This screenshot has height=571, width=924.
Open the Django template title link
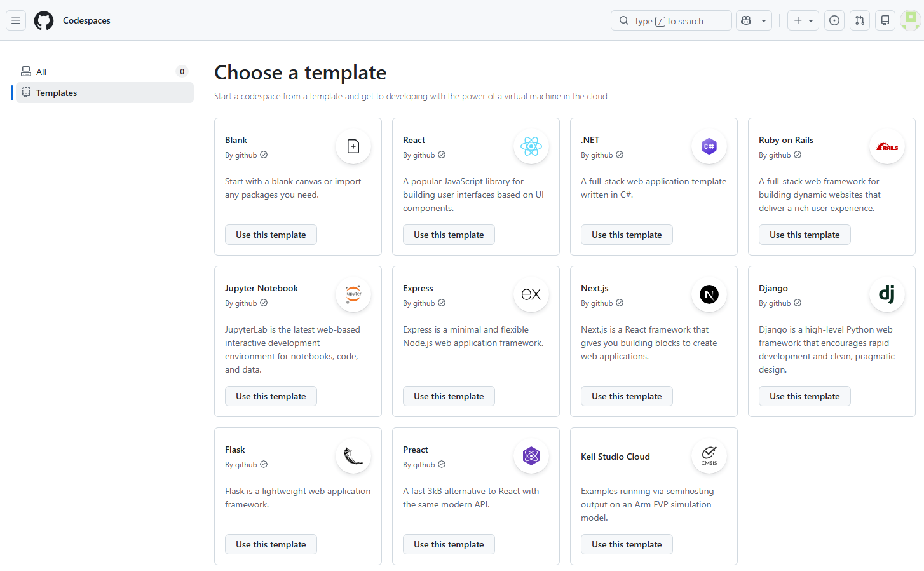[773, 288]
